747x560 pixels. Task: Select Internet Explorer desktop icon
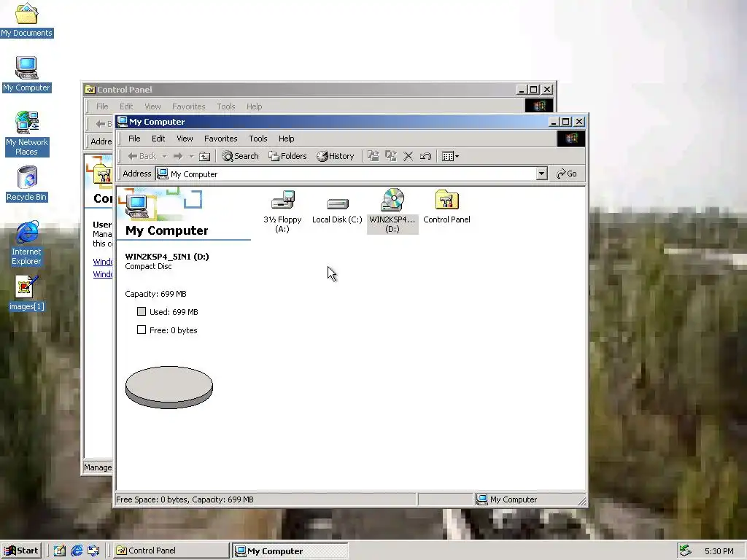[27, 244]
